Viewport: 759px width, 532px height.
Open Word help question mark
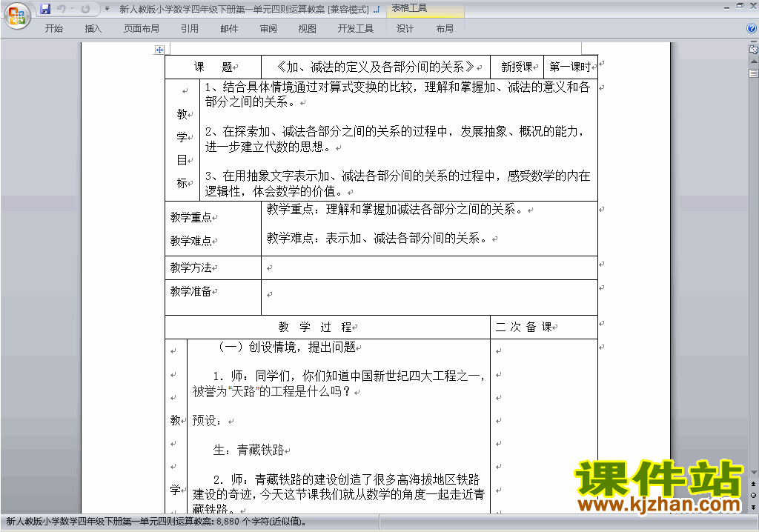752,29
